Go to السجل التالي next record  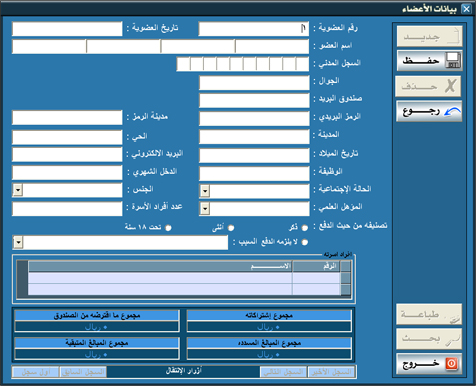283,372
